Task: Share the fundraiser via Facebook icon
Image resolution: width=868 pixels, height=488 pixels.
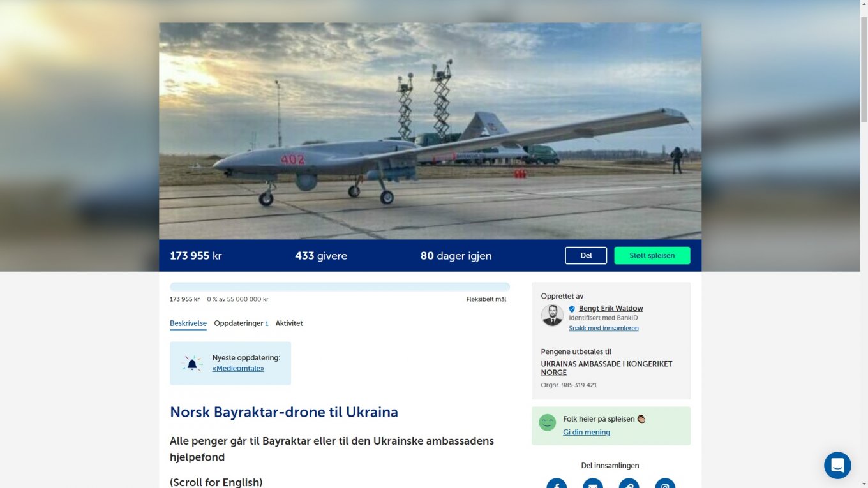Action: tap(557, 484)
